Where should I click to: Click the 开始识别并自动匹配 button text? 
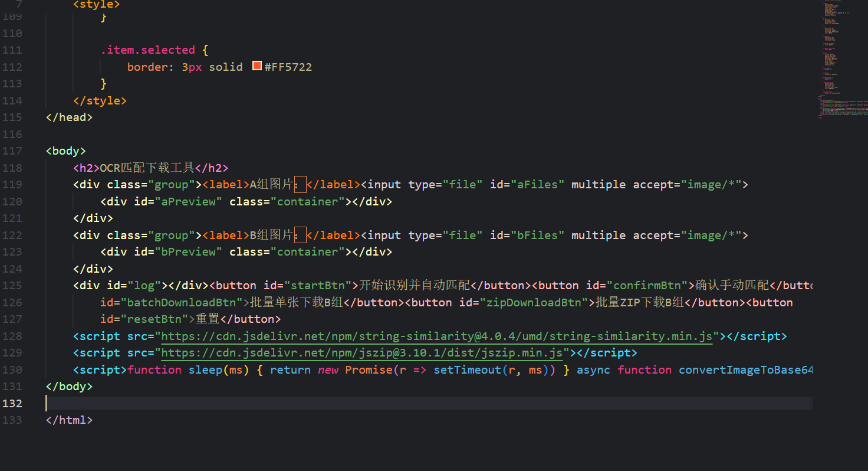click(x=415, y=286)
